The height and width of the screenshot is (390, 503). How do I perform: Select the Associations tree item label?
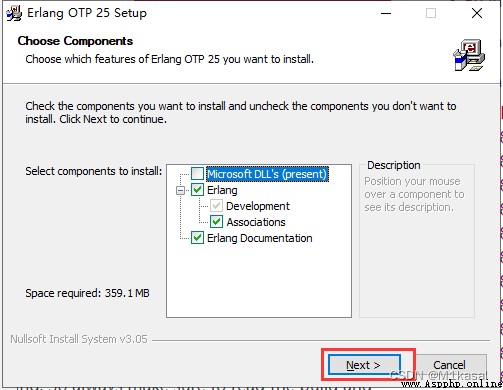click(x=256, y=222)
